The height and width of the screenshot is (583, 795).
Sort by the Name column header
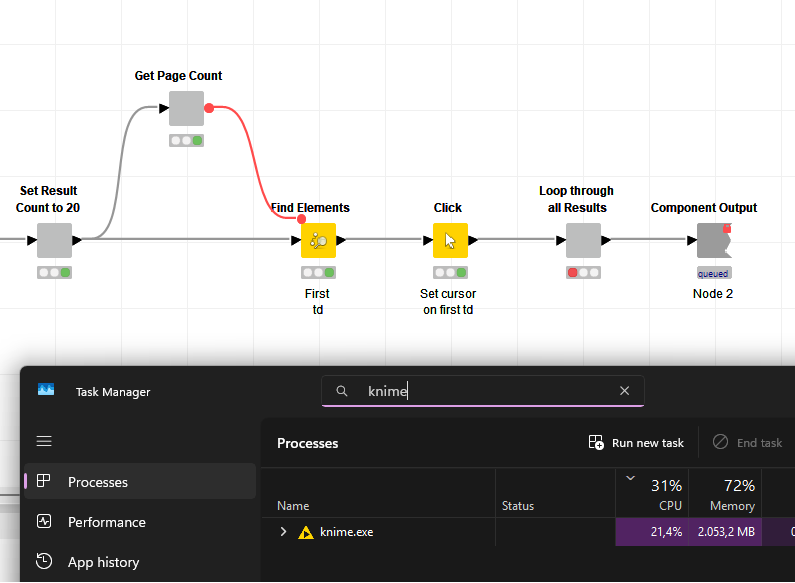(x=378, y=493)
